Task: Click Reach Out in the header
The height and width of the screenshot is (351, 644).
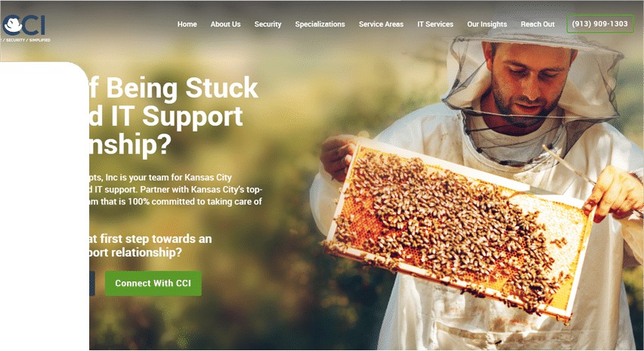Action: click(x=537, y=24)
